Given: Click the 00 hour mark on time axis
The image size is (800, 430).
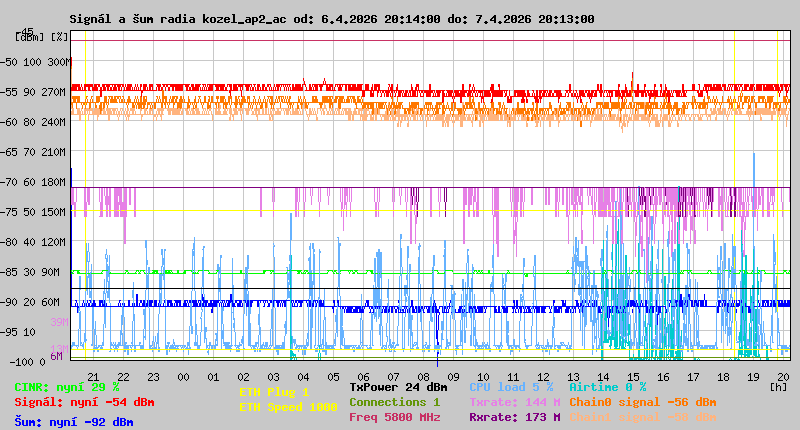Looking at the screenshot, I should 183,376.
